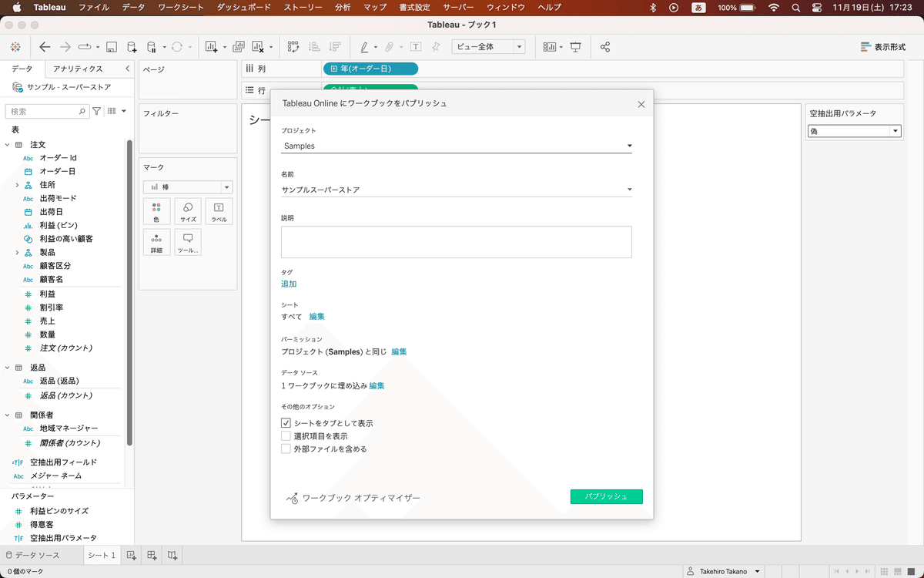
Task: Click the 色 (color) mark card button
Action: 156,212
